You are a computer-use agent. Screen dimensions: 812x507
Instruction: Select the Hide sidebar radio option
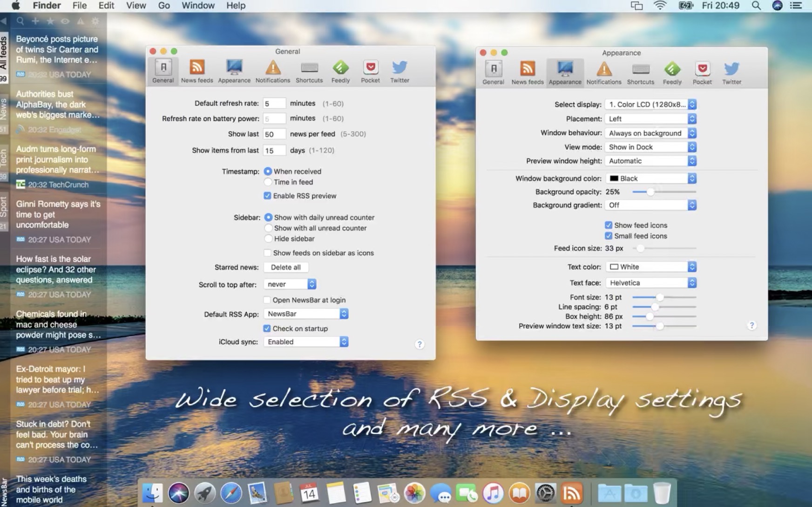point(268,239)
